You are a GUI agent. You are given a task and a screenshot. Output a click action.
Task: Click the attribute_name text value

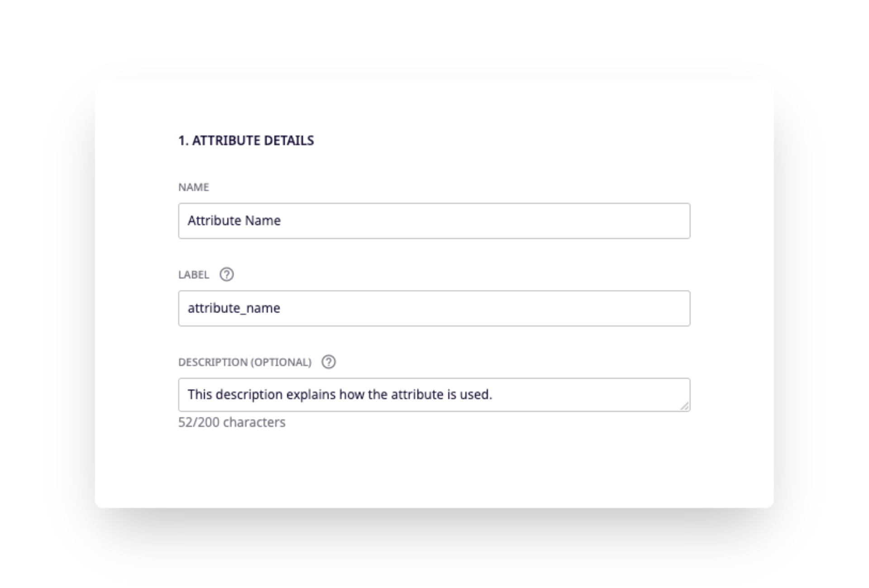click(234, 308)
